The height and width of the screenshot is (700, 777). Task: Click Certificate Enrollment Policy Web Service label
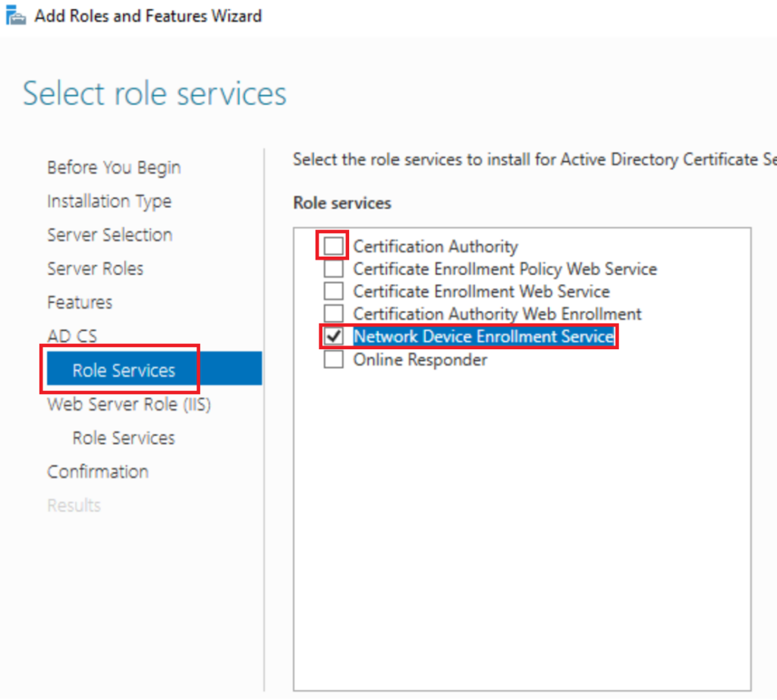pyautogui.click(x=505, y=270)
